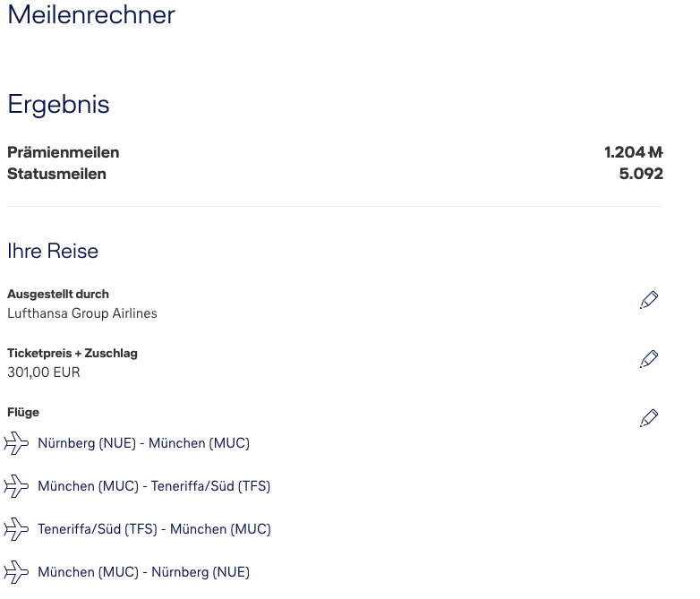Click the Ihre Reise section heading
Screen dimensions: 700x599
pyautogui.click(x=53, y=251)
